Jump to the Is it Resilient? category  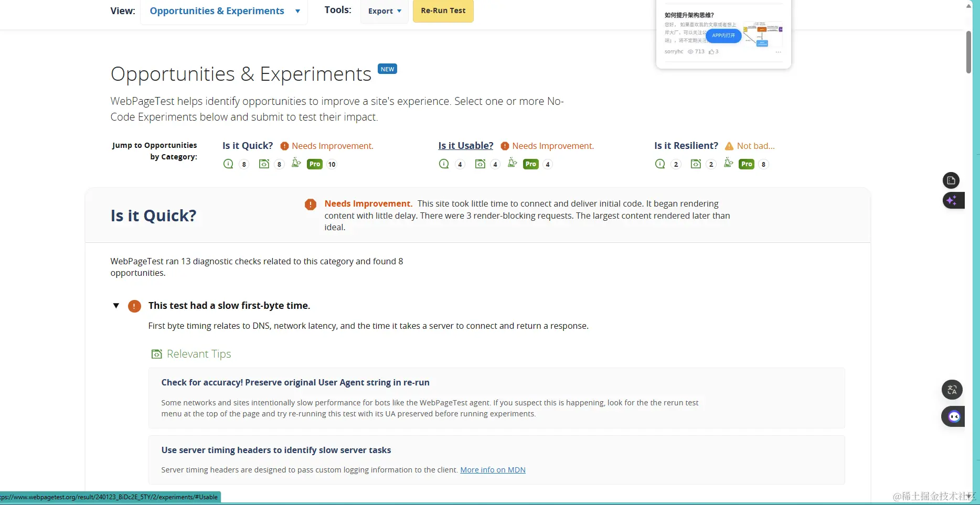pyautogui.click(x=686, y=146)
